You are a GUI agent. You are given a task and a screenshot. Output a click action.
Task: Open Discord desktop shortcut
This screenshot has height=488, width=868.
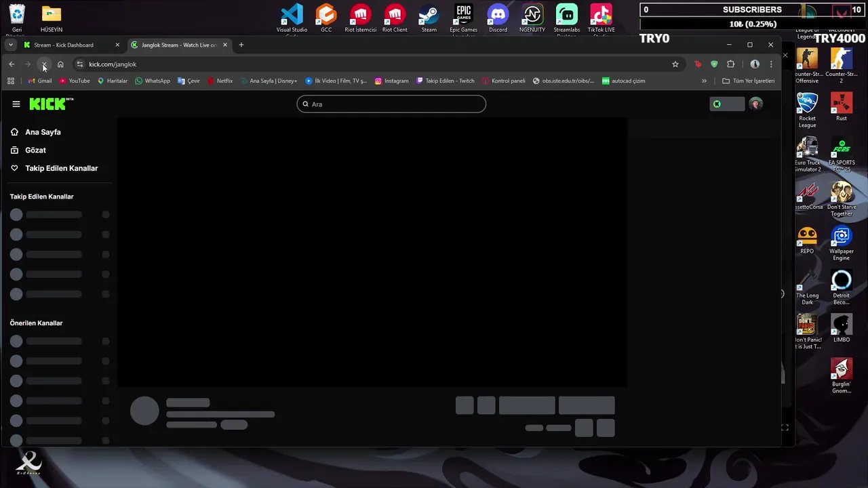498,18
